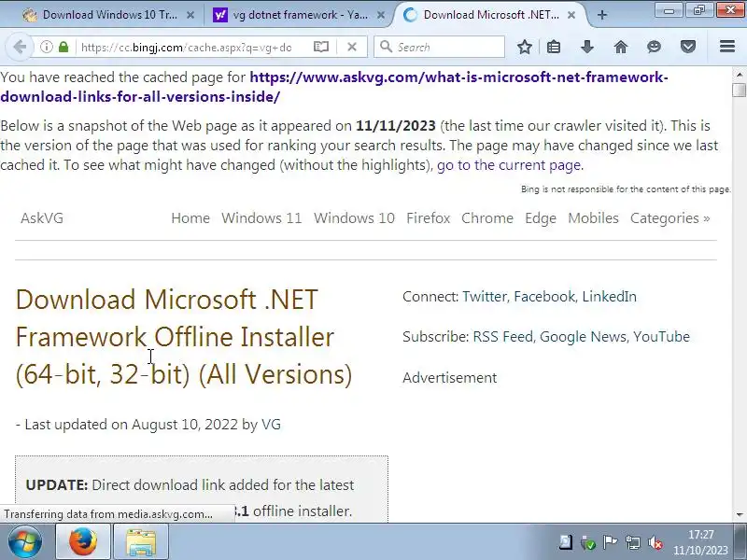
Task: Click 'Last updated on August 10, 2022' text
Action: coord(131,425)
